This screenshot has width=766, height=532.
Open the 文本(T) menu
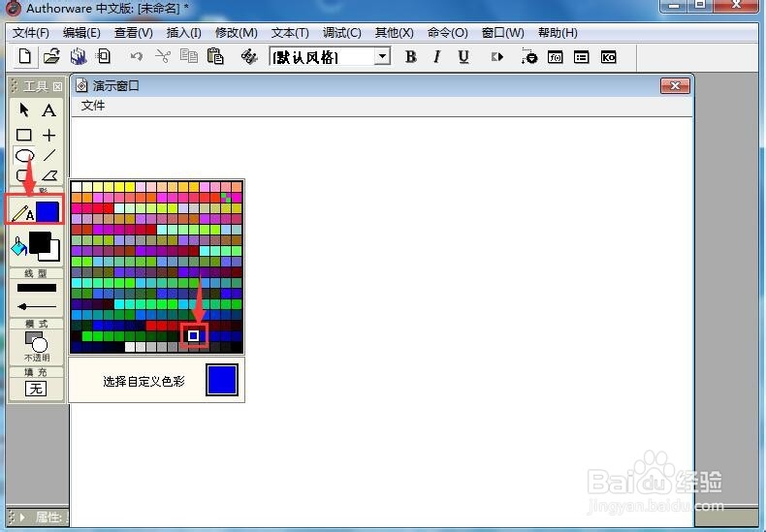(290, 33)
